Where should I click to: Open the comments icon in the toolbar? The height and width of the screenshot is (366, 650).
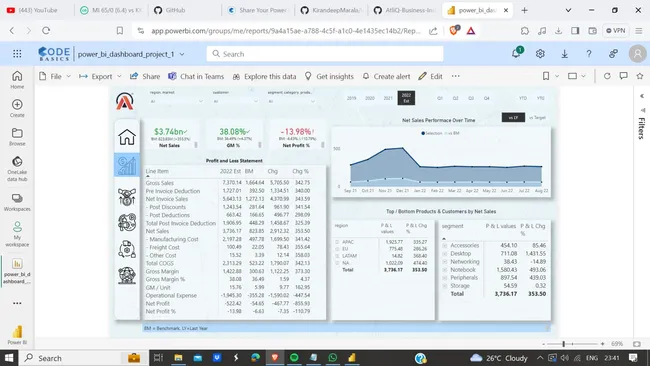tap(623, 76)
